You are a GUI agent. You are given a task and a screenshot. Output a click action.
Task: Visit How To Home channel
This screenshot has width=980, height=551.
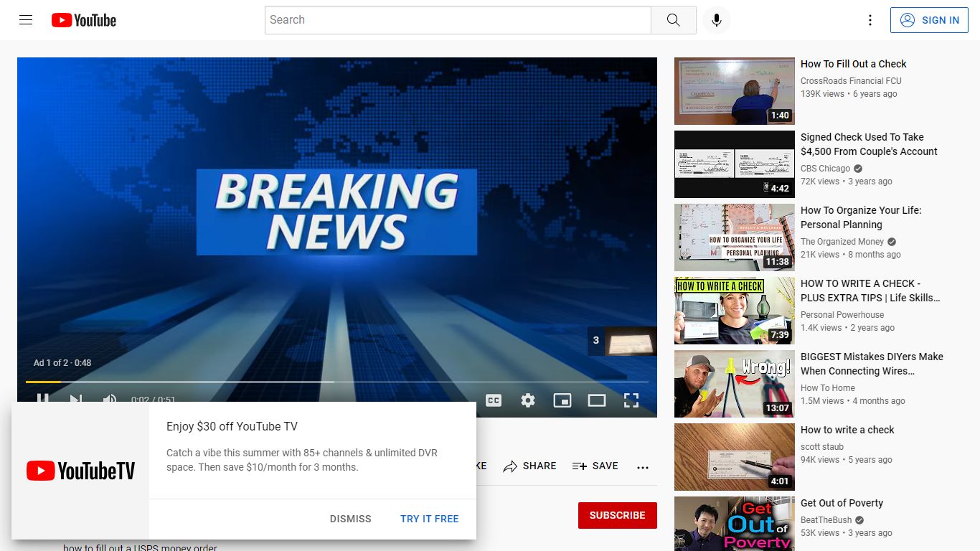tap(828, 388)
